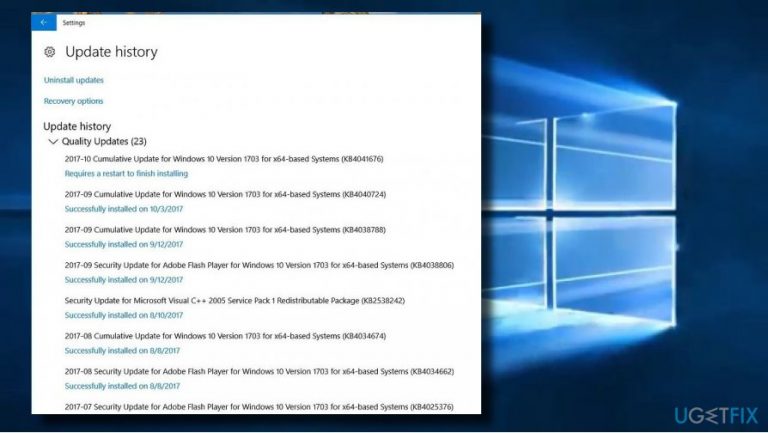Select the 2017-08 Cumulative Update KB4034674 entry
This screenshot has width=768, height=433.
tap(225, 336)
